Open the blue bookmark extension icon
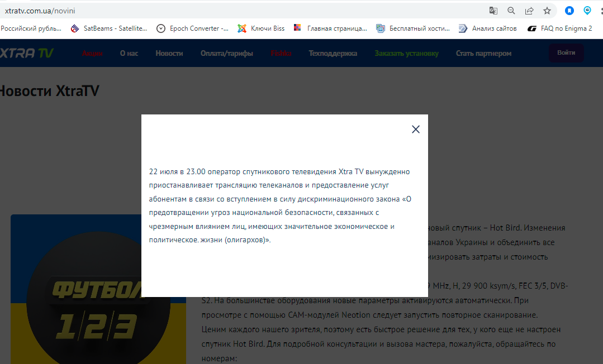603x364 pixels. 569,11
